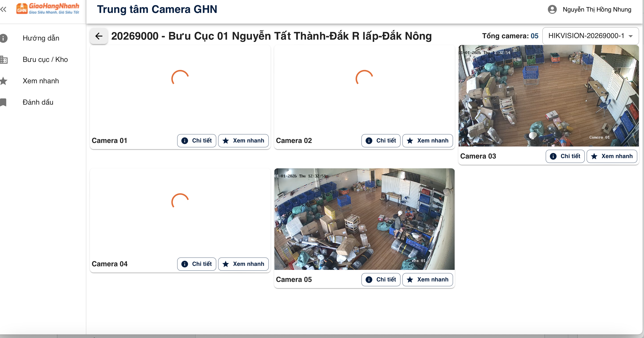Select the Bưu cục / Kho menu item
Screen dimensions: 644x338
tap(45, 59)
